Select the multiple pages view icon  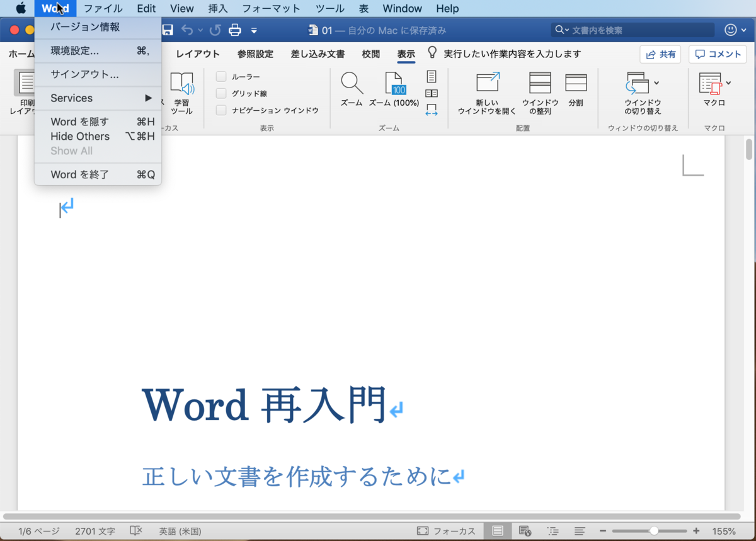click(x=432, y=93)
